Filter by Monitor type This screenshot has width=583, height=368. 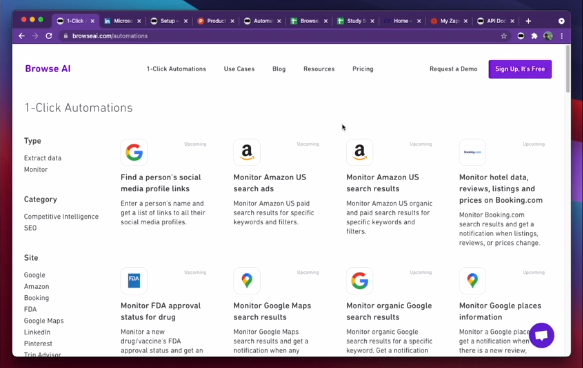click(36, 170)
